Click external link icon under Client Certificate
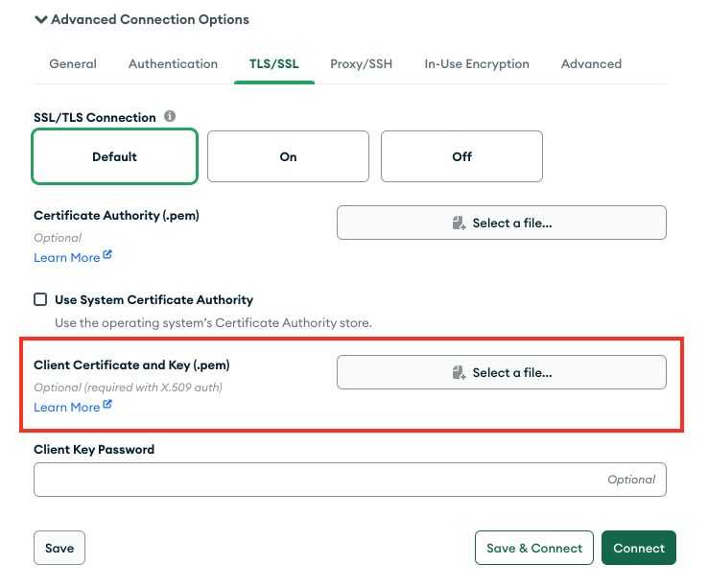Image resolution: width=708 pixels, height=588 pixels. 108,406
